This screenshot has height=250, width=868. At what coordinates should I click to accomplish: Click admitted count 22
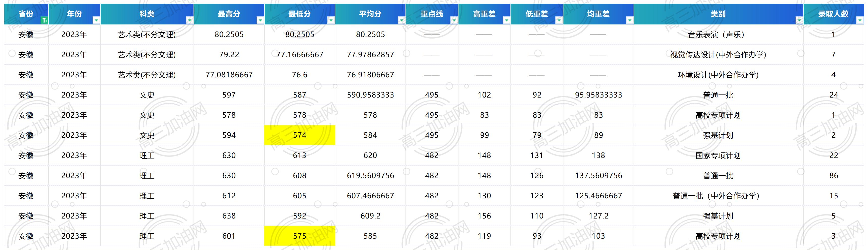pyautogui.click(x=834, y=155)
